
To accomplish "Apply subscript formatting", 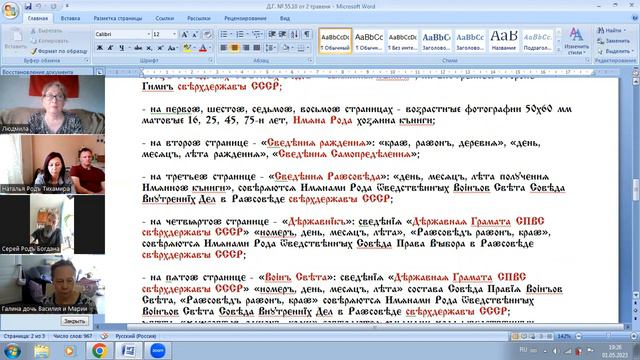I will coord(149,48).
